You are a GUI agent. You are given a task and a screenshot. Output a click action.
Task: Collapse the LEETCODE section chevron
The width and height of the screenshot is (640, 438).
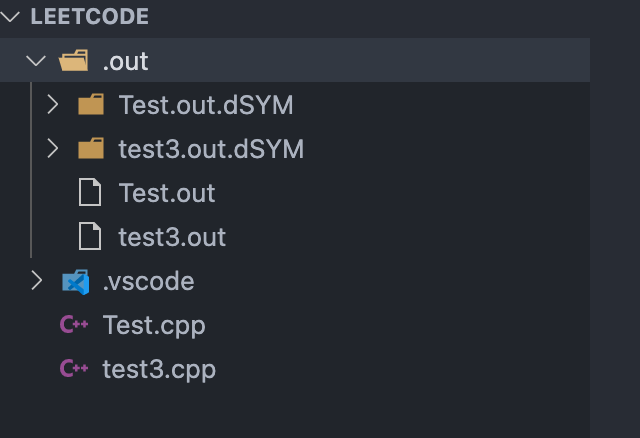pos(10,16)
